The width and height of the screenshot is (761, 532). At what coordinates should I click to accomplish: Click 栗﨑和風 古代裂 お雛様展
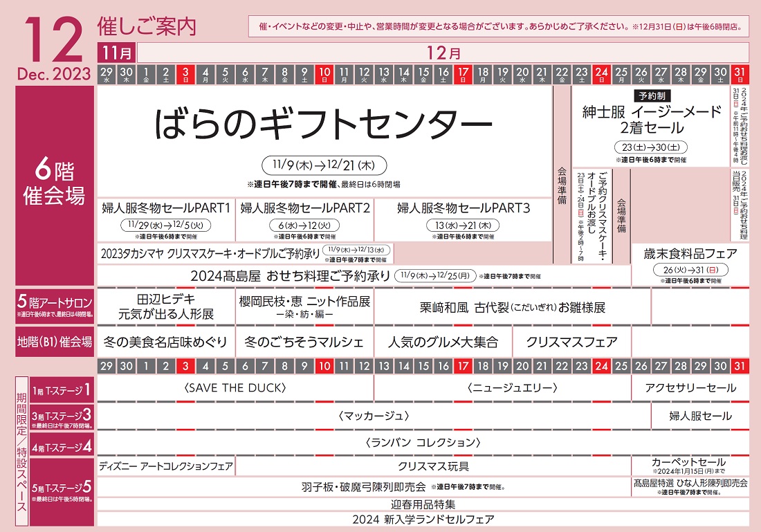point(513,307)
